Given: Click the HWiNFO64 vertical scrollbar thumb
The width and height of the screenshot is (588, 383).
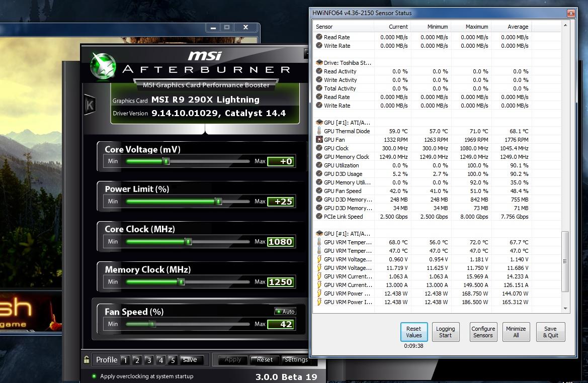Looking at the screenshot, I should pos(565,261).
